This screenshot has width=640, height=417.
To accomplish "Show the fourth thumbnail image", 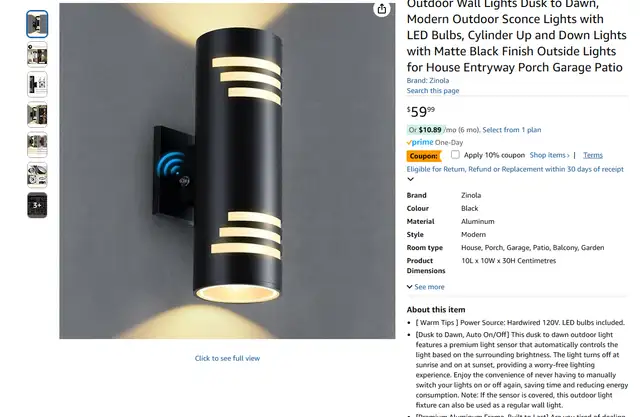I will pyautogui.click(x=37, y=115).
